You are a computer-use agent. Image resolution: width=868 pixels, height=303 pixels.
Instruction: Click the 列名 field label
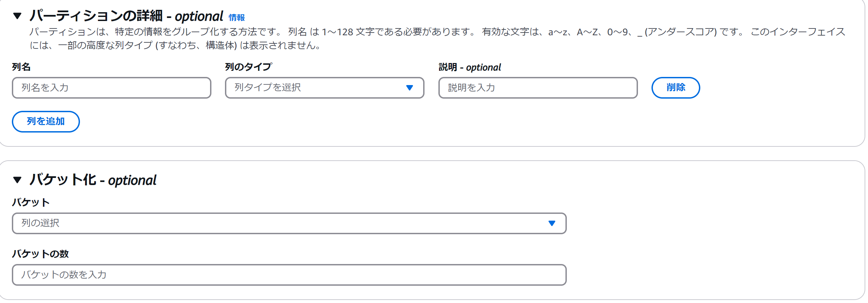point(21,67)
